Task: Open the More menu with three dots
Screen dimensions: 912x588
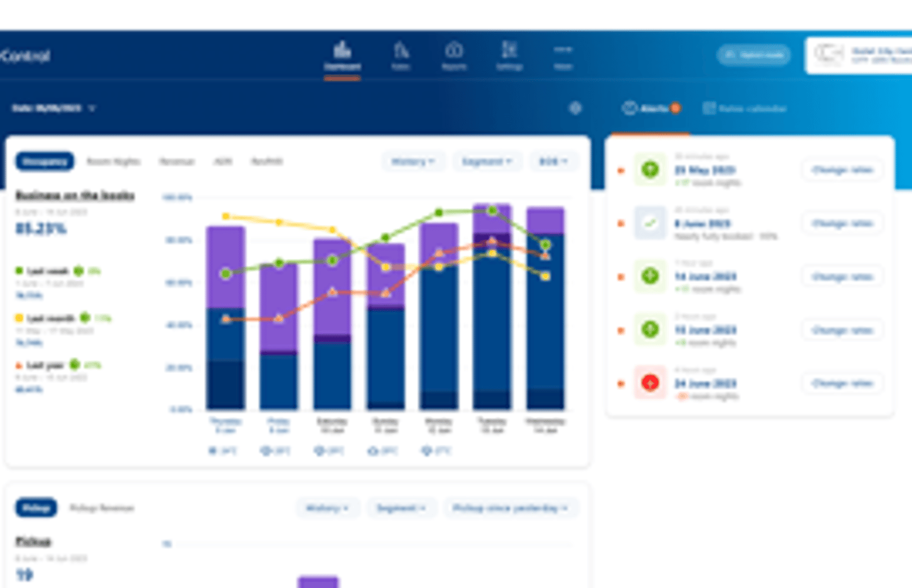Action: (x=563, y=50)
